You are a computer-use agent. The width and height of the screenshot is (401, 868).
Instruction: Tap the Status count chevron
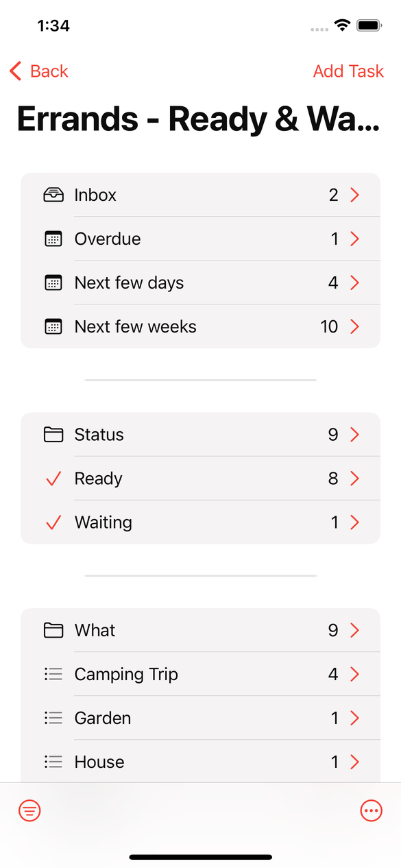[354, 435]
